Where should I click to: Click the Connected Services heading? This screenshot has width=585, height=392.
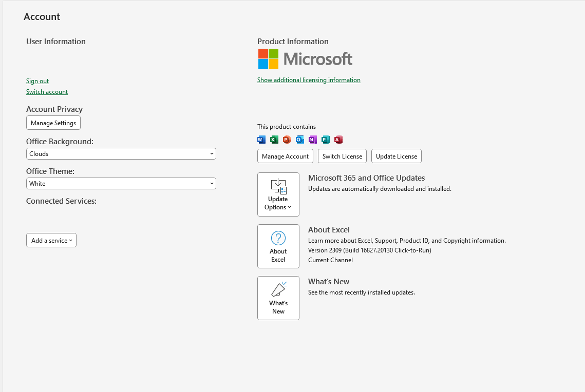tap(61, 201)
